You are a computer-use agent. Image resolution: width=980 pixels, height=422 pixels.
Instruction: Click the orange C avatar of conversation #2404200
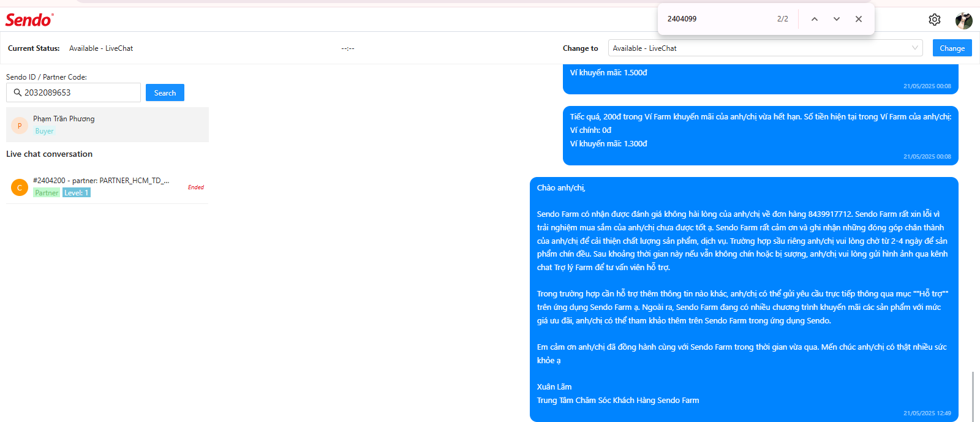click(x=20, y=187)
